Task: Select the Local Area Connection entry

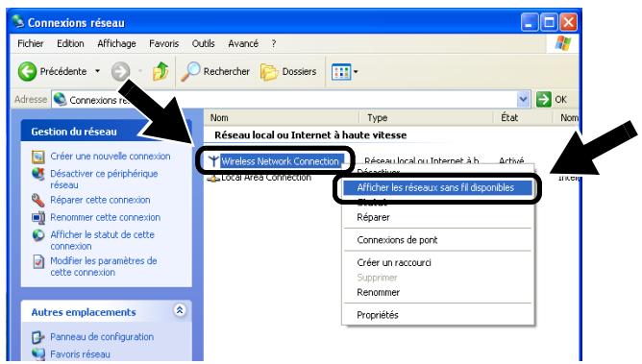Action: point(266,178)
